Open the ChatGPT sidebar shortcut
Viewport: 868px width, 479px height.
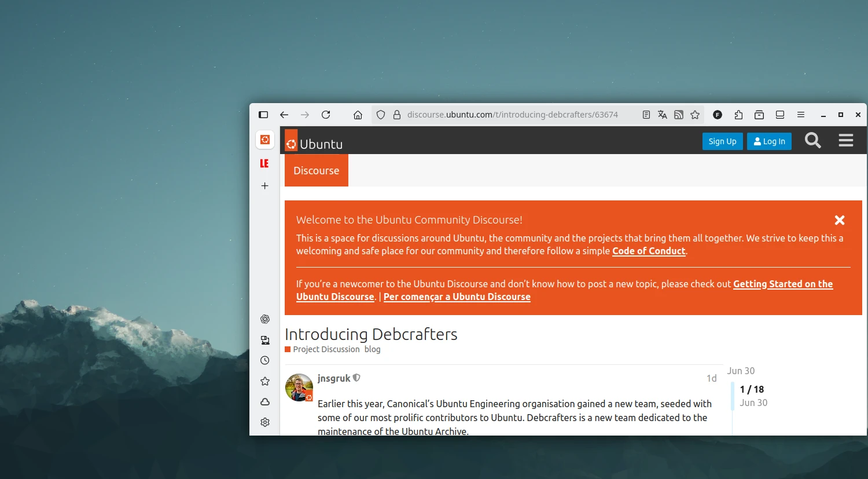(x=264, y=319)
